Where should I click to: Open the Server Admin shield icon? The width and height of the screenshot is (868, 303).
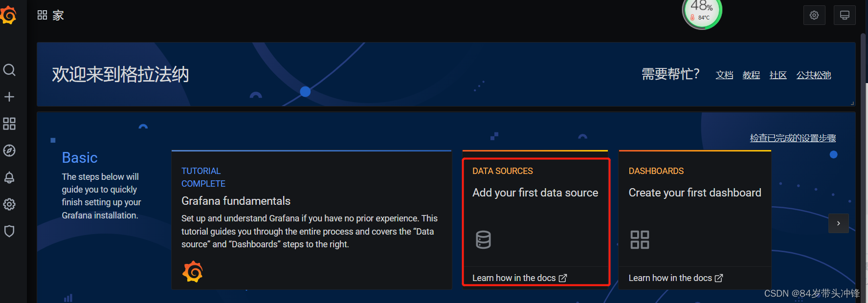(9, 231)
